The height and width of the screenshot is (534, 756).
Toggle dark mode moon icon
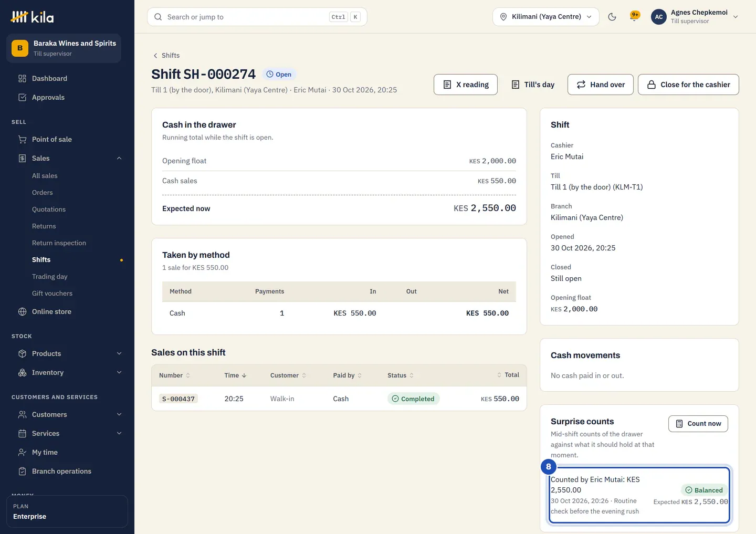click(612, 17)
